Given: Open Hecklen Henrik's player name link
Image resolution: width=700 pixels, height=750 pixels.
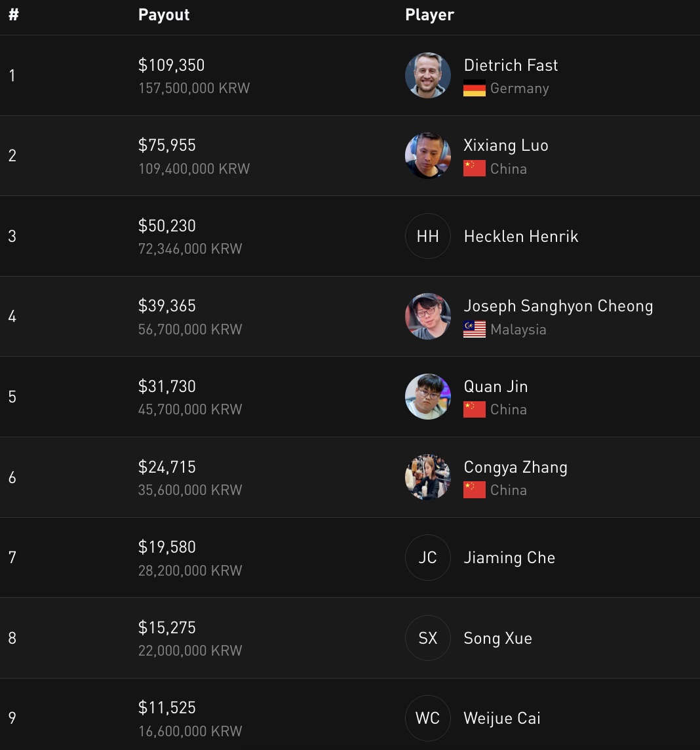Looking at the screenshot, I should coord(520,236).
